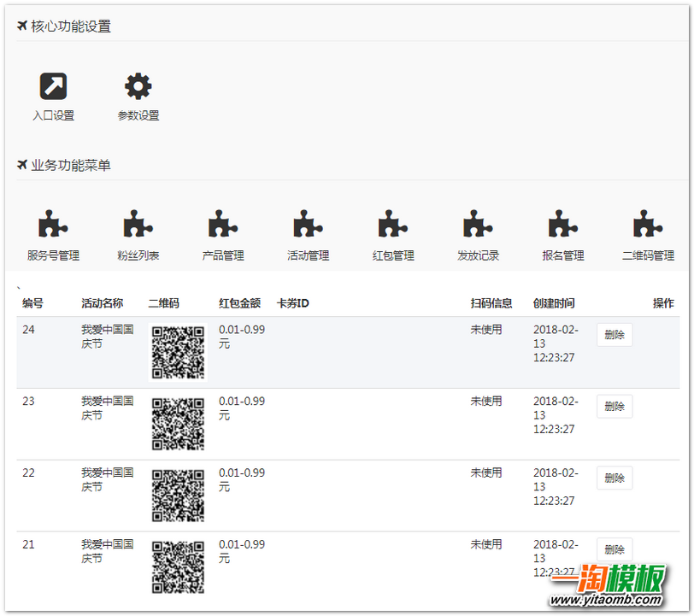Click 未使用 status in row 22

point(486,473)
